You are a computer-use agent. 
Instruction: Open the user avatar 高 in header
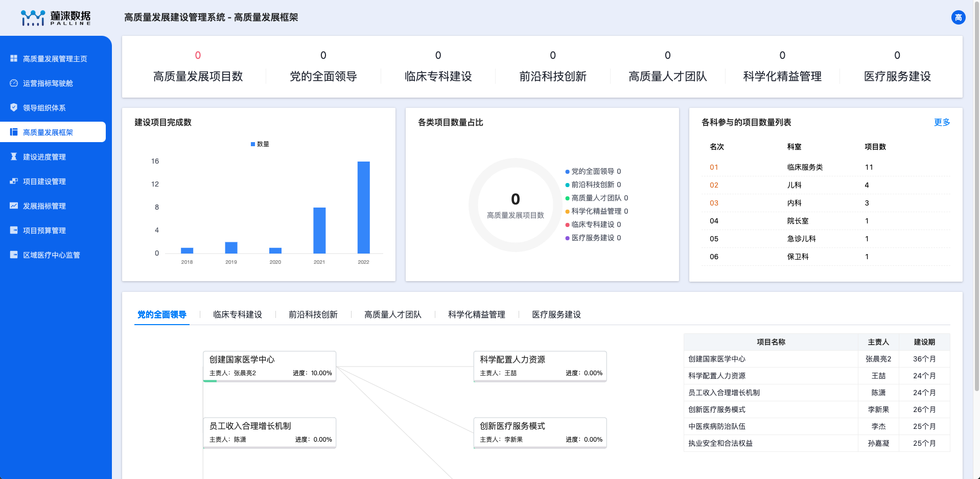coord(958,17)
